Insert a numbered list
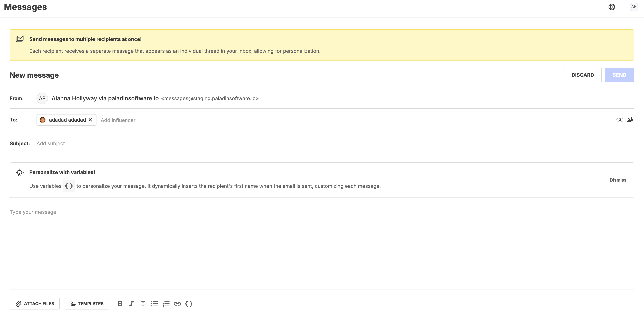Screen dimensions: 644x317 point(166,304)
